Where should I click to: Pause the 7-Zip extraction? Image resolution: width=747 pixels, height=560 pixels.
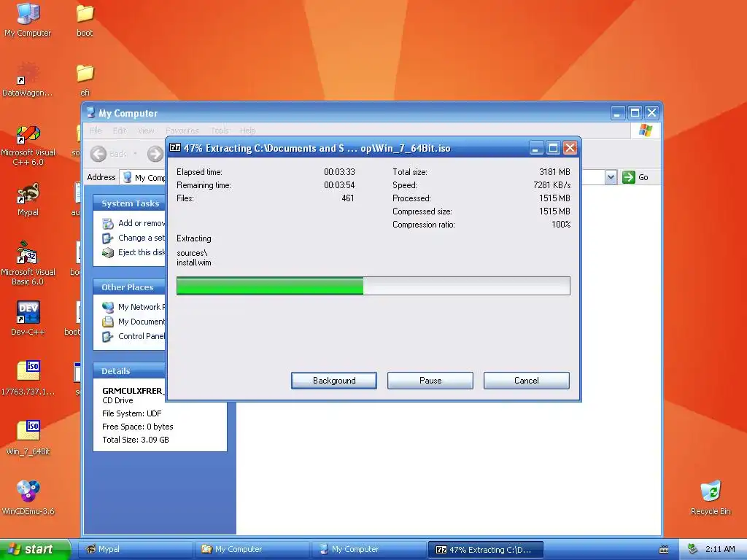(x=430, y=381)
